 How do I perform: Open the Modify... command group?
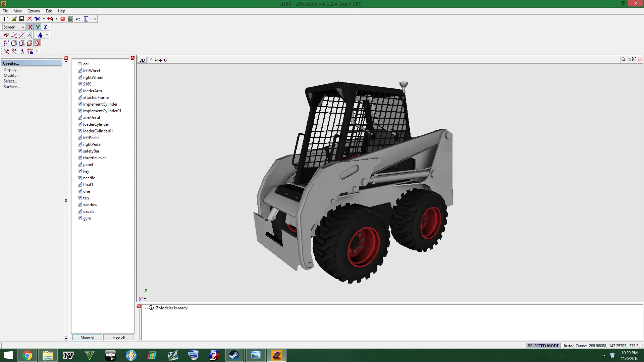(x=11, y=75)
